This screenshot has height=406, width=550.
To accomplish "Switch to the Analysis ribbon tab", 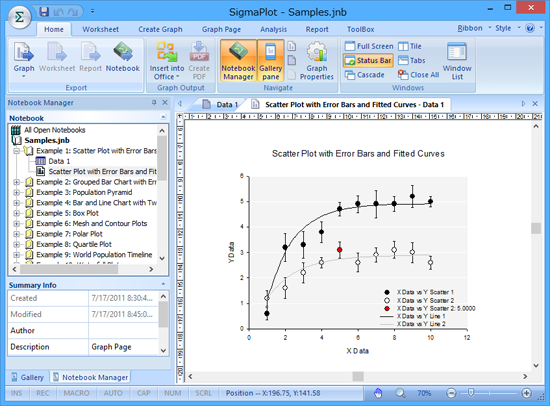I will (x=273, y=29).
